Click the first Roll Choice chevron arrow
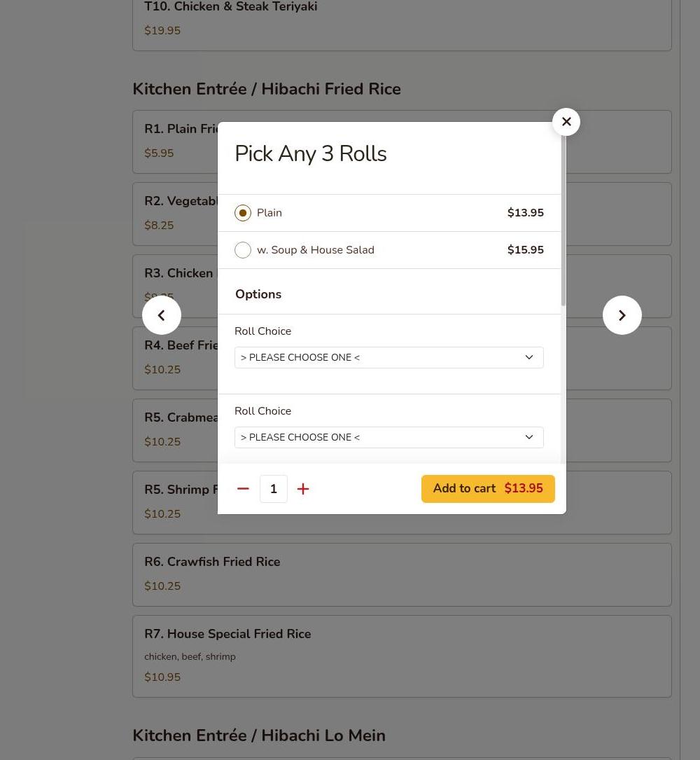The image size is (700, 760). [529, 357]
